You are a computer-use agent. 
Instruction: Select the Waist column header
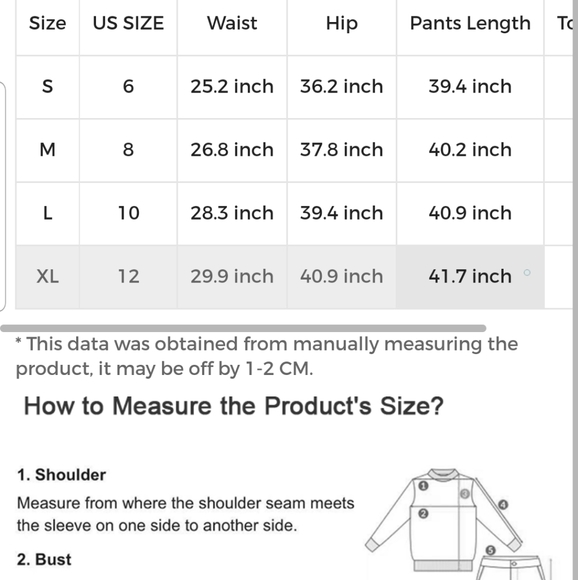(232, 23)
